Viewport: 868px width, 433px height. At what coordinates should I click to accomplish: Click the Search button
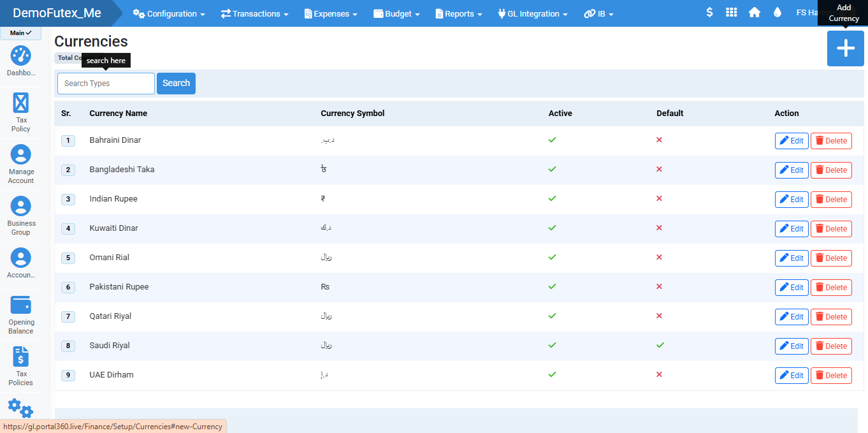coord(176,84)
